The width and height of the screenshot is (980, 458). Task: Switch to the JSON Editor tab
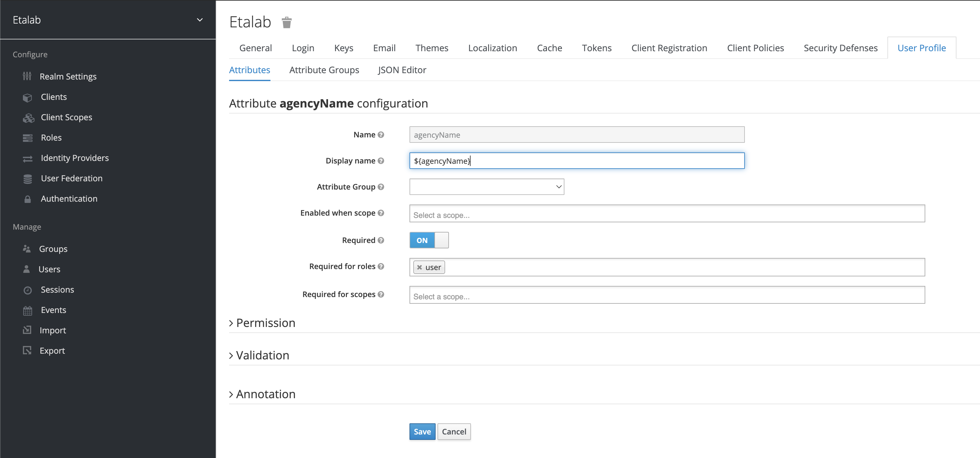[x=402, y=70]
